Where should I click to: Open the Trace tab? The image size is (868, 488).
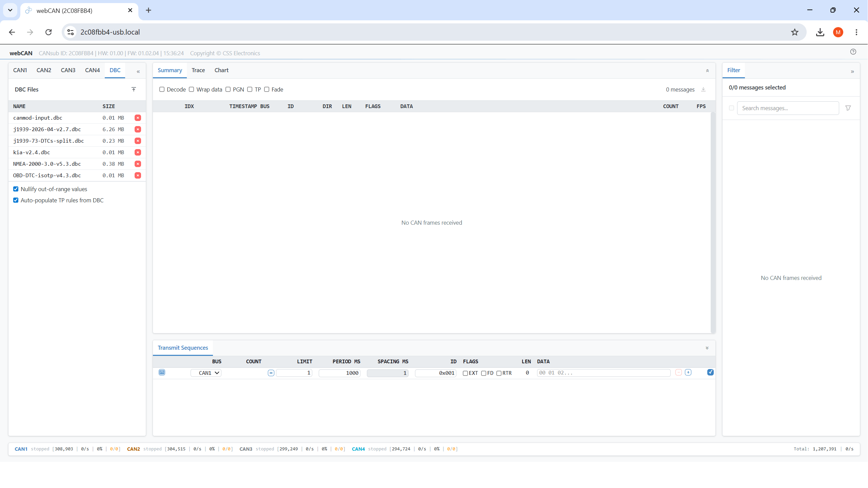point(198,70)
